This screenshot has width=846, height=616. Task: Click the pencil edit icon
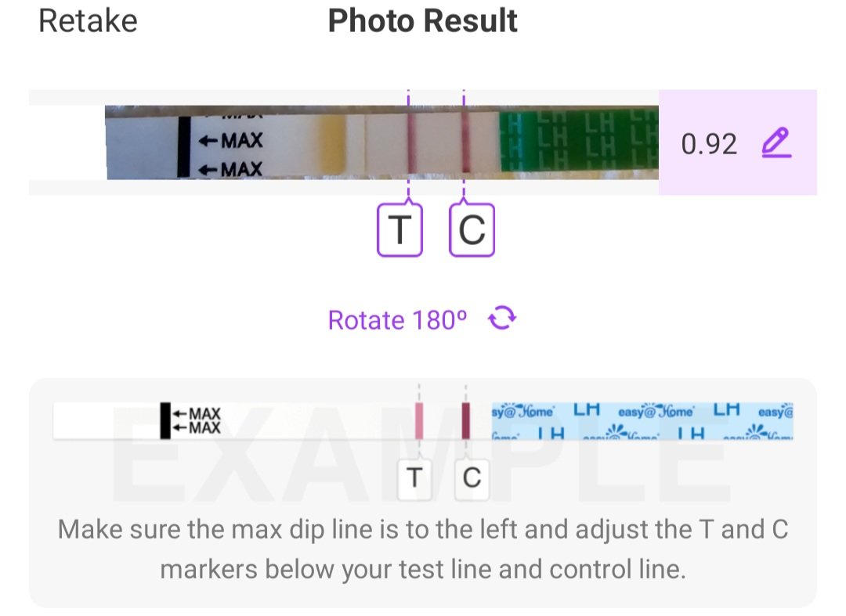point(776,143)
